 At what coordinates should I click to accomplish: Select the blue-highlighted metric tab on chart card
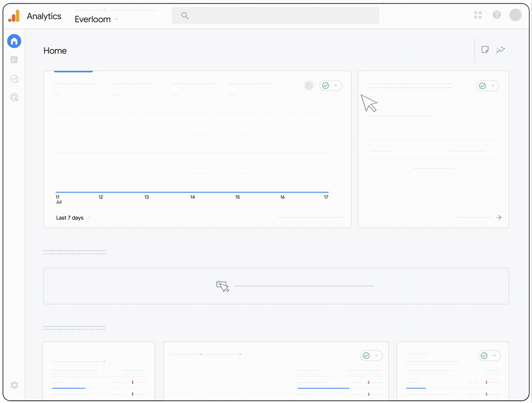click(x=73, y=78)
